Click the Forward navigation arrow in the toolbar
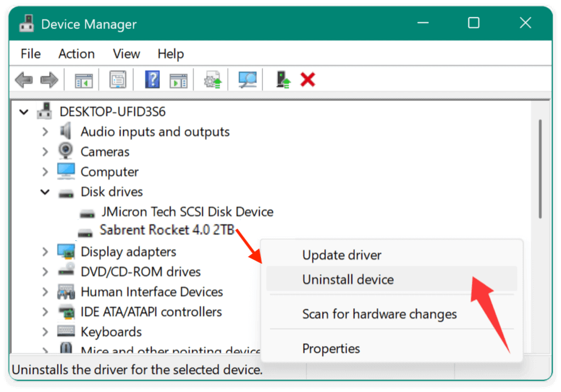 pyautogui.click(x=49, y=79)
